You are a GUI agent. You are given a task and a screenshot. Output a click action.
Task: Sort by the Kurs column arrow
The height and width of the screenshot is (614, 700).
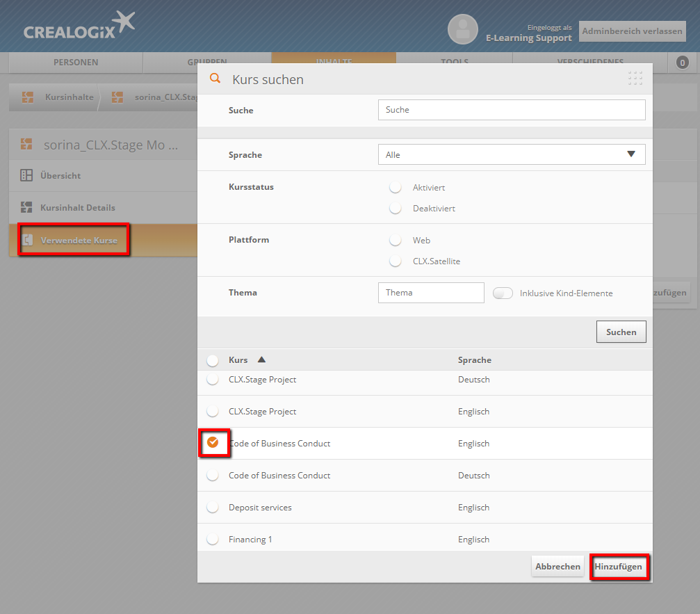[x=261, y=360]
